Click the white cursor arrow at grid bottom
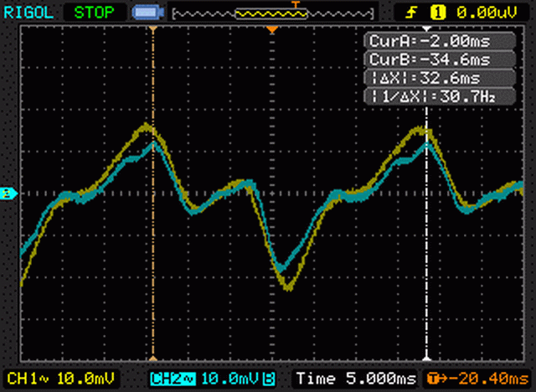The image size is (536, 392). (x=426, y=358)
